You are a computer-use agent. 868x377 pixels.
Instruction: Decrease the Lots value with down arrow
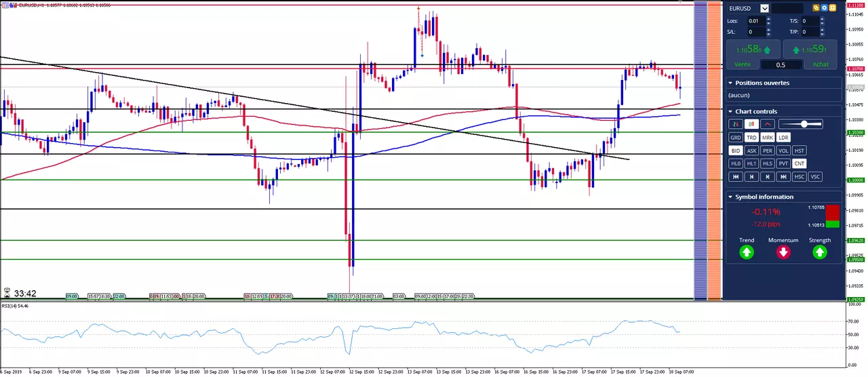(768, 23)
